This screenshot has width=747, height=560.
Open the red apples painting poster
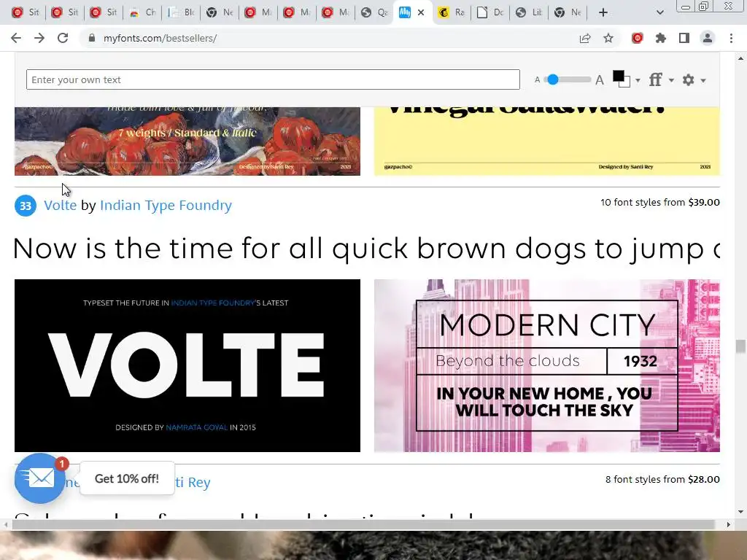click(x=187, y=141)
